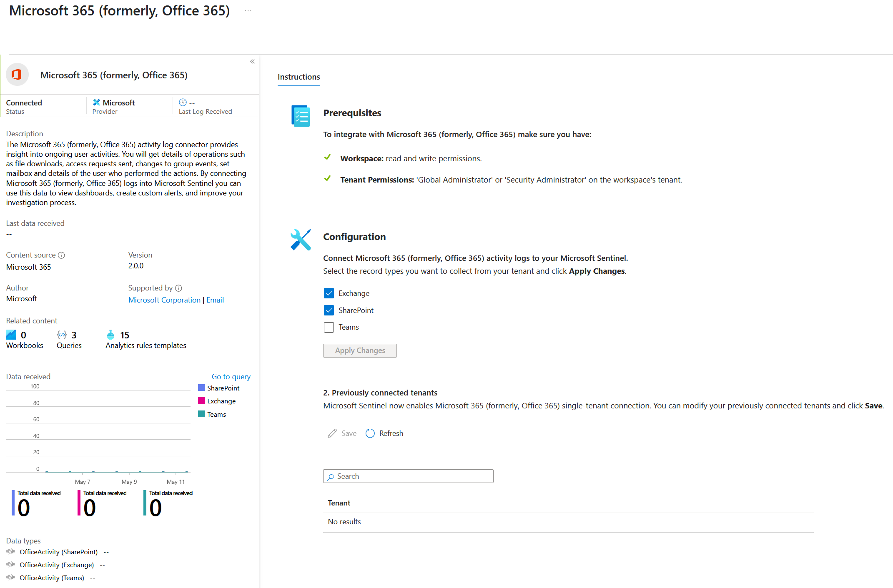The image size is (893, 588).
Task: Click the Supported by info icon
Action: coord(178,288)
